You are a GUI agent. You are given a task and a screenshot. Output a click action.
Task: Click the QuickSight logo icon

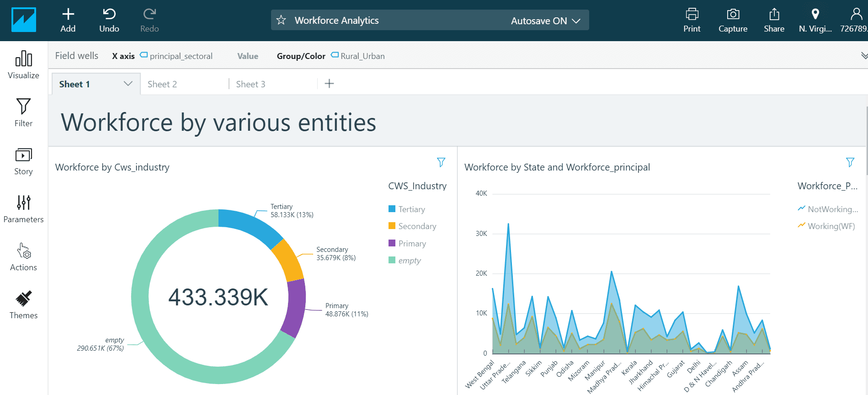click(x=24, y=20)
